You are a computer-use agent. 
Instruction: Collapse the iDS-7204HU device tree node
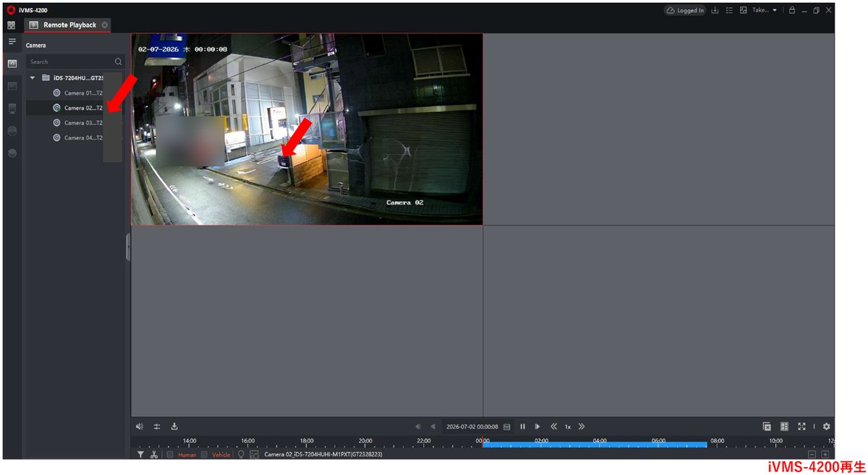[33, 77]
